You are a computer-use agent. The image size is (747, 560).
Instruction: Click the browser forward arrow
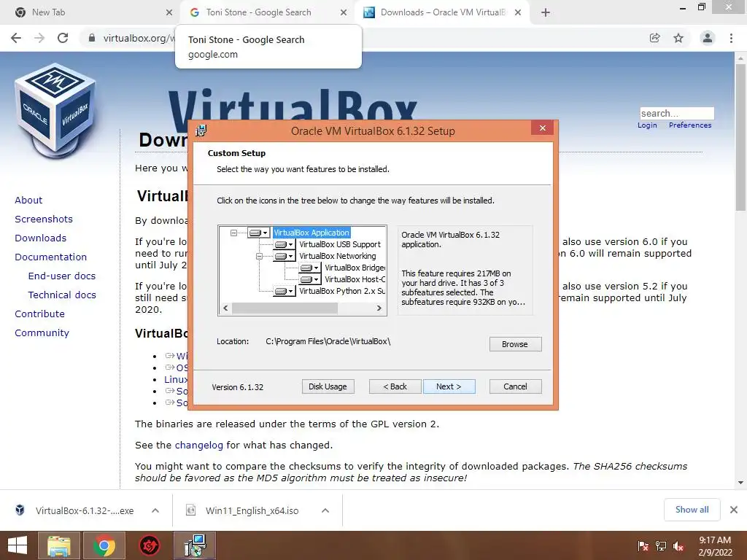pyautogui.click(x=39, y=38)
